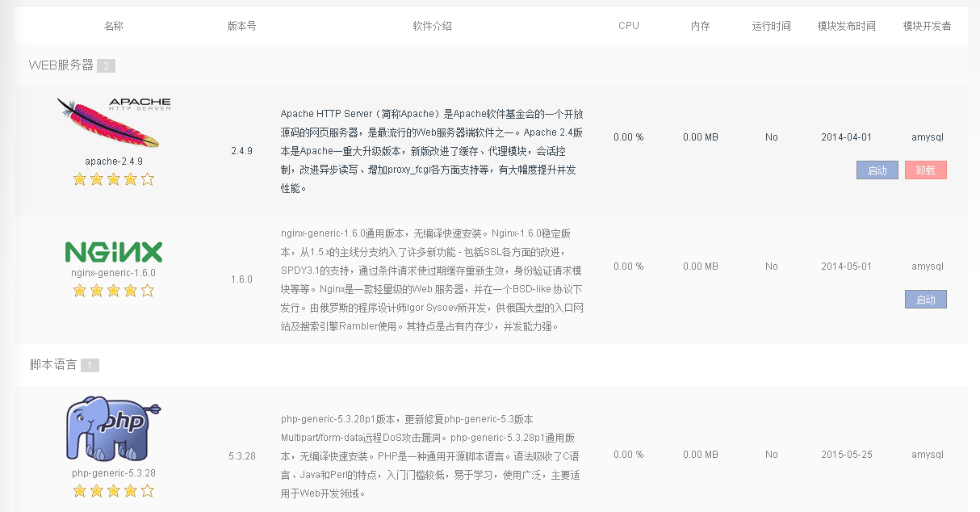Viewport: 980px width, 512px height.
Task: Click the fifth star under apache-2.4.9
Action: point(147,179)
